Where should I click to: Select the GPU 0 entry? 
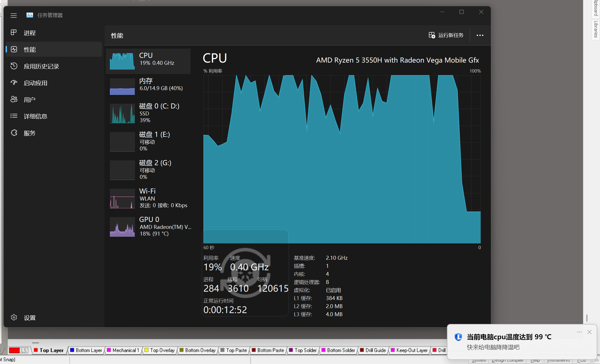tap(148, 226)
